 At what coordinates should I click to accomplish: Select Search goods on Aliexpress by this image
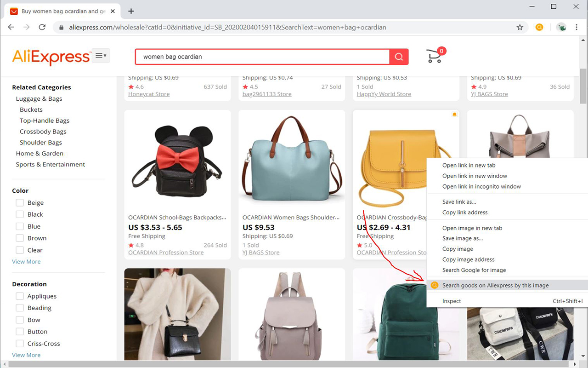pyautogui.click(x=507, y=285)
